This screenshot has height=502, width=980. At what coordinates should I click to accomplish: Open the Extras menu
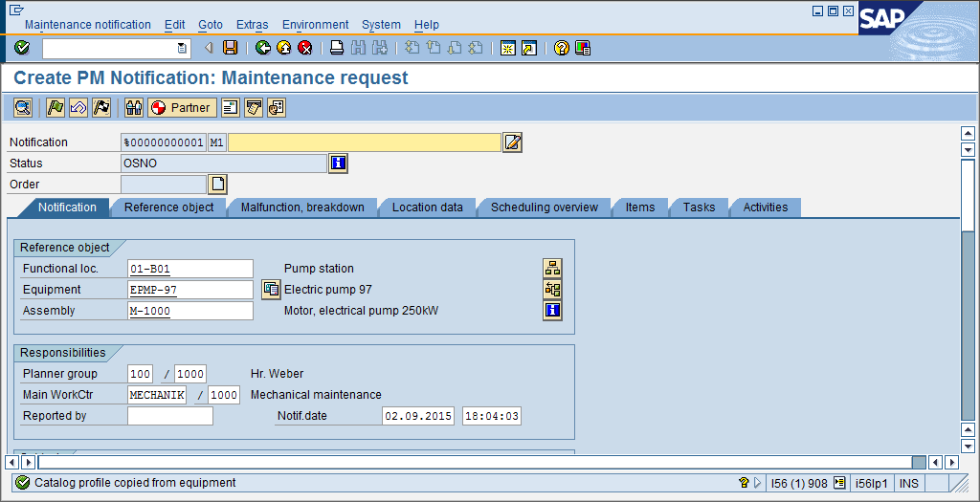point(253,25)
